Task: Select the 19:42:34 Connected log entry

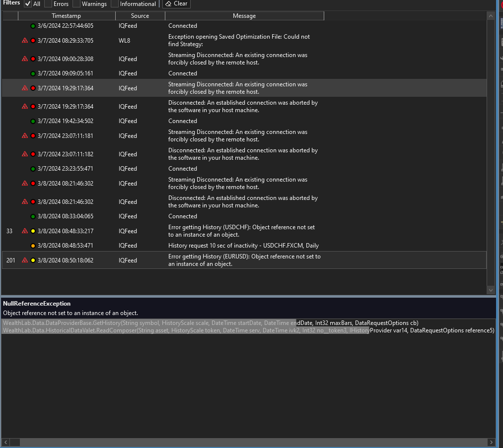Action: coord(183,121)
